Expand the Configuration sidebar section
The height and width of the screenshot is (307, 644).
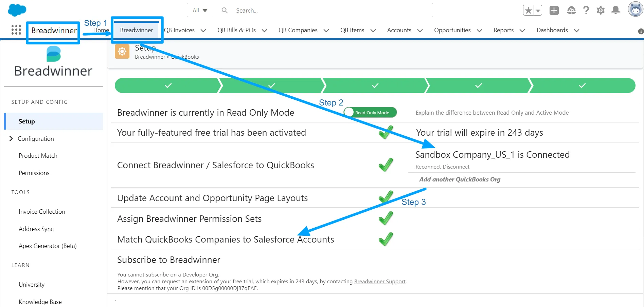point(11,138)
